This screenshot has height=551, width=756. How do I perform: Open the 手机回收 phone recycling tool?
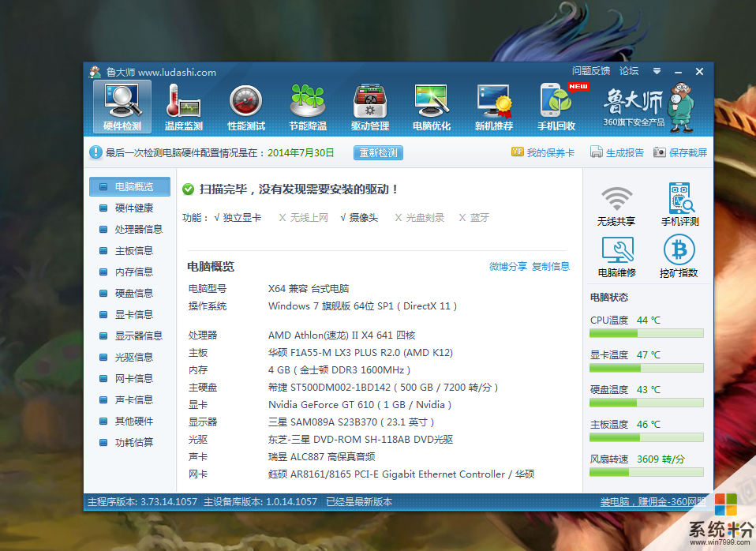tap(557, 107)
